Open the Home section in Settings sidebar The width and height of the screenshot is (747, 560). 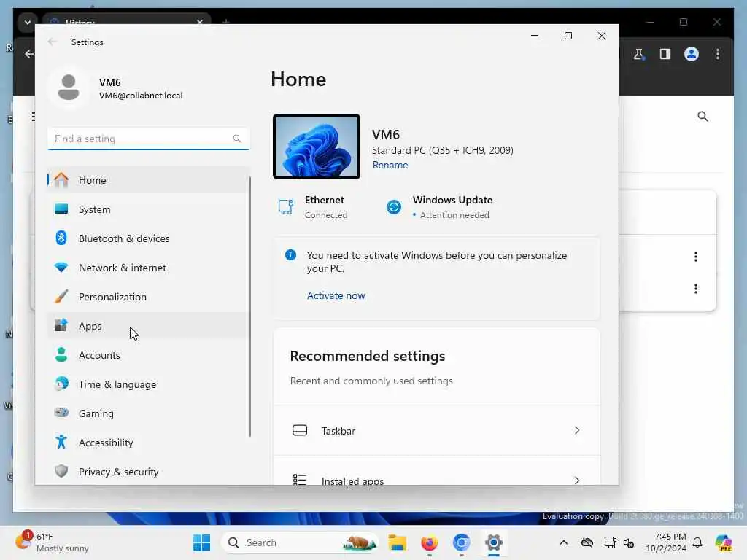click(x=148, y=180)
